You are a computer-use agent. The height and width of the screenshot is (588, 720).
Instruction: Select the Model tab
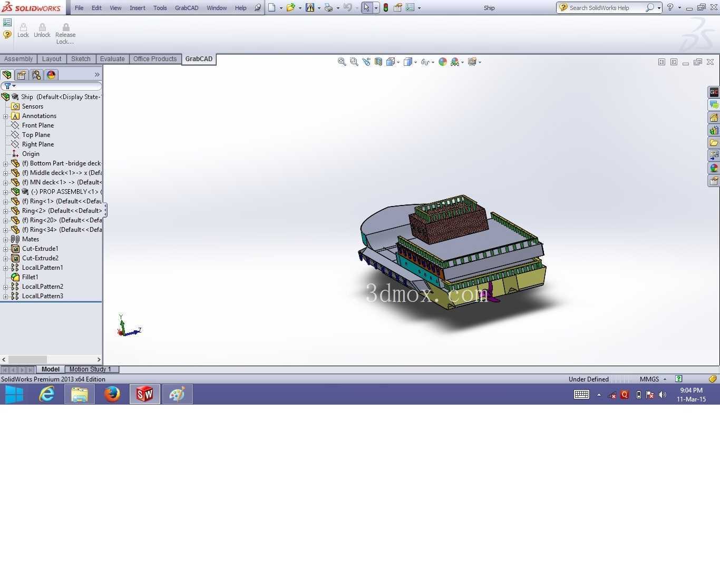tap(51, 369)
